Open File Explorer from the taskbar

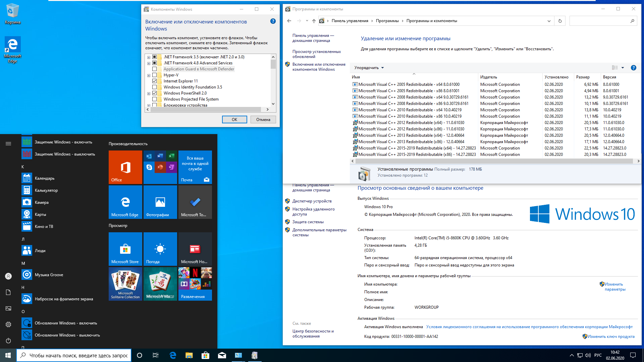point(189,355)
